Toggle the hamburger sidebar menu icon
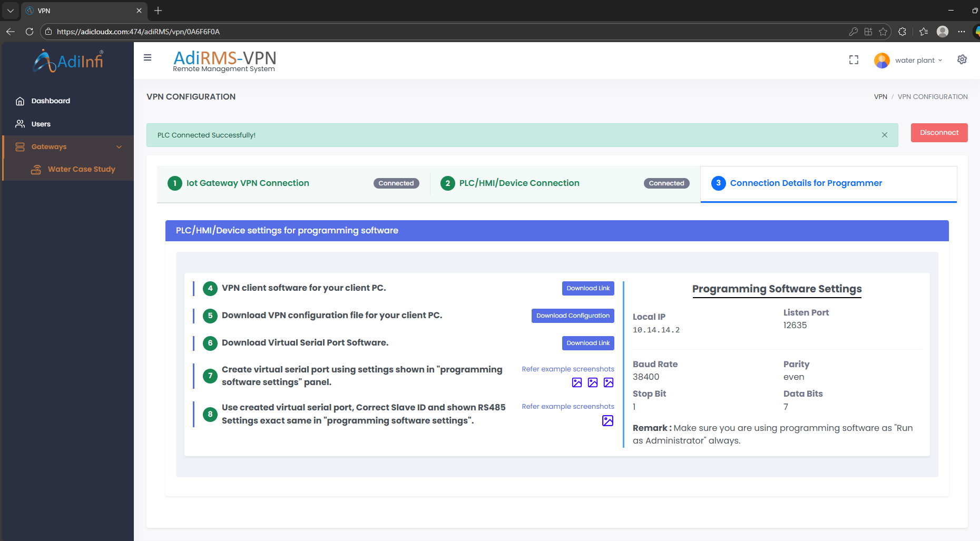 click(x=148, y=58)
